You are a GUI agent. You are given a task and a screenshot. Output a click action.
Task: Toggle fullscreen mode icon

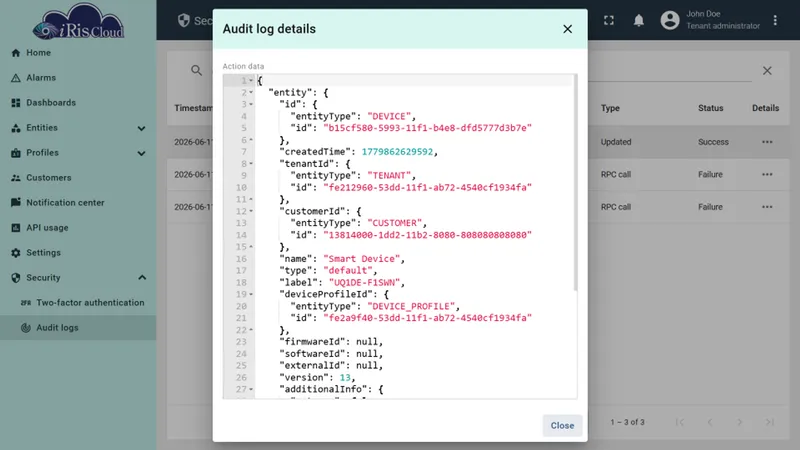tap(609, 20)
